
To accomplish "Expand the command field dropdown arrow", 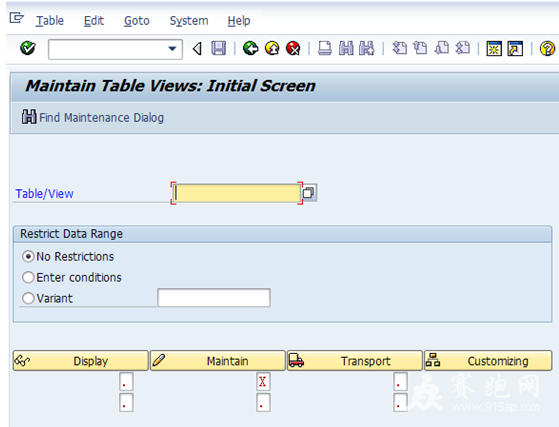I will [173, 48].
